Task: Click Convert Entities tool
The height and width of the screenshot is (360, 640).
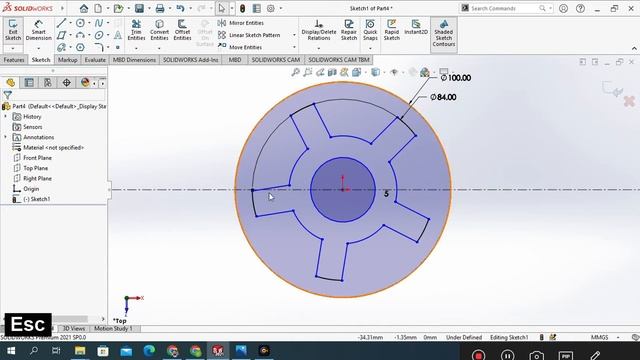Action: coord(159,30)
